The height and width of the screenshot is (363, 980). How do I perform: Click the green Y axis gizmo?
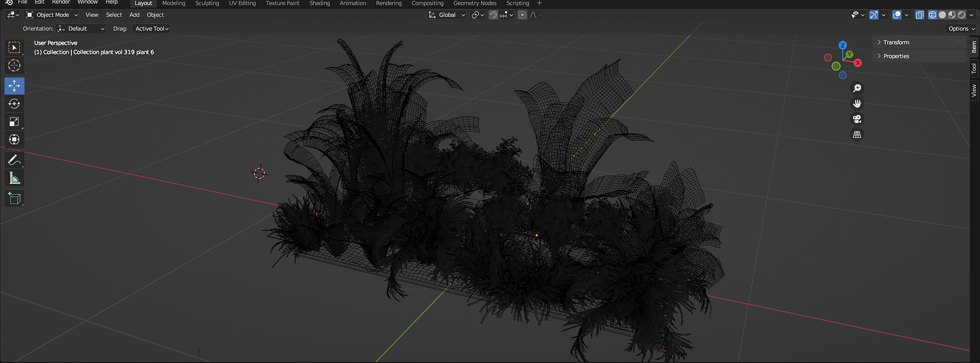tap(849, 54)
